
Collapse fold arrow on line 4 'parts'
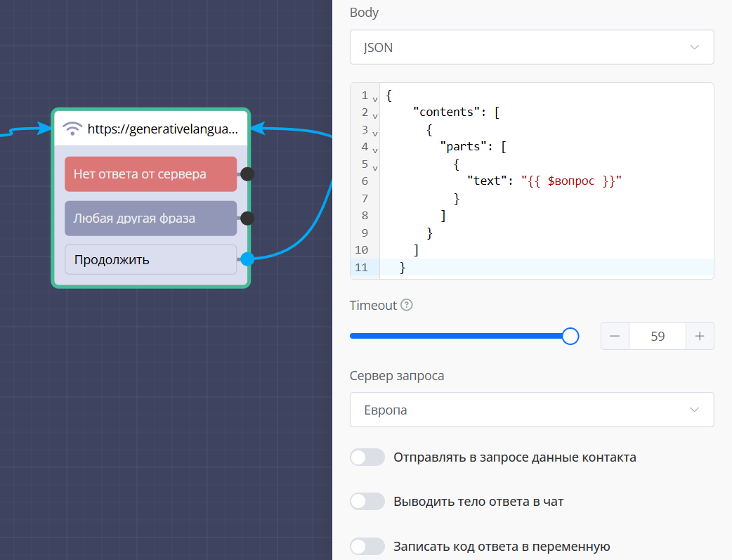click(x=375, y=150)
